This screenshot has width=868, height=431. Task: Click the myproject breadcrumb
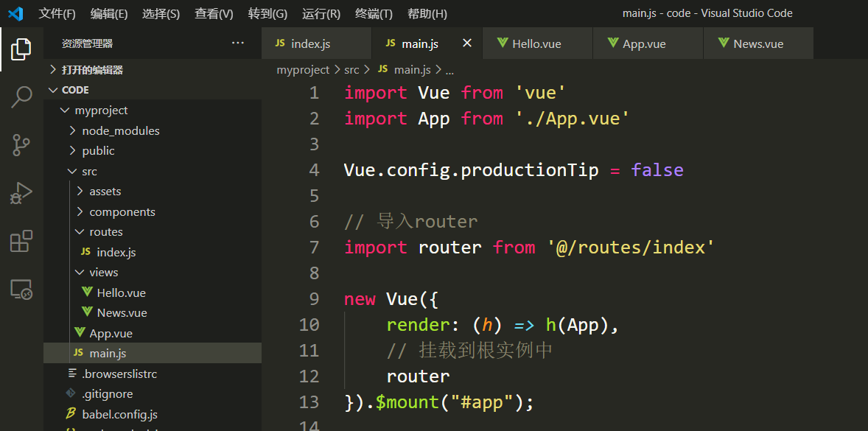tap(303, 70)
